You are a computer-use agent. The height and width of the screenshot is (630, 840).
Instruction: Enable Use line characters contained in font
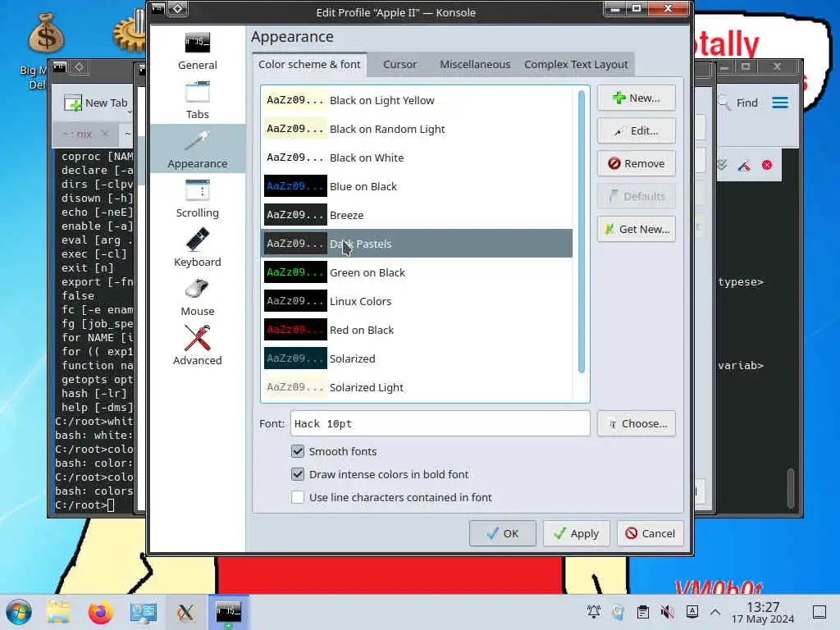tap(297, 497)
